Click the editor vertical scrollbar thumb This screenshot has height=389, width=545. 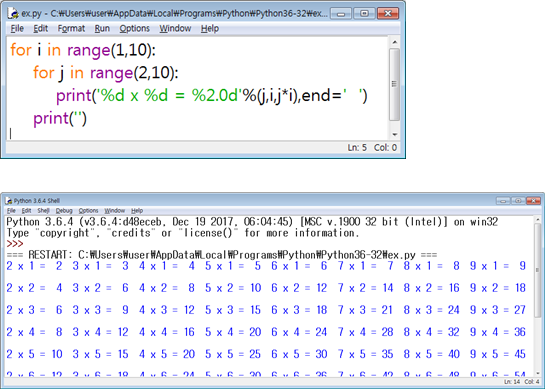[x=394, y=84]
